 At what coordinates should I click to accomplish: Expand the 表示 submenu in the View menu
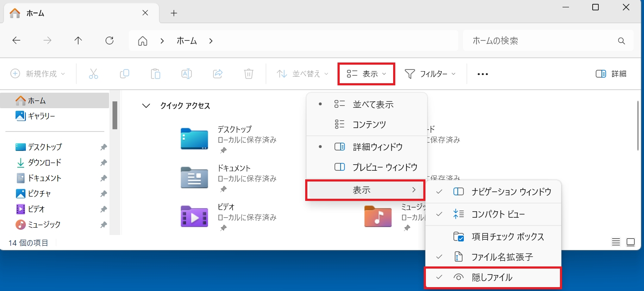(x=366, y=190)
